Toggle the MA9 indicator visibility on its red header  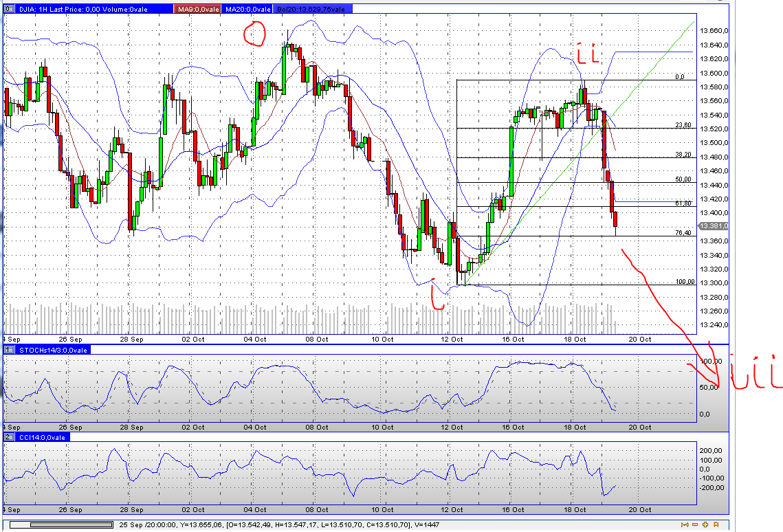click(198, 9)
